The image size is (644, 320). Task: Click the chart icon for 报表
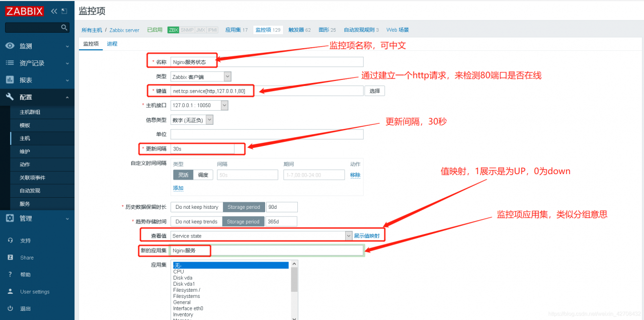[x=10, y=79]
